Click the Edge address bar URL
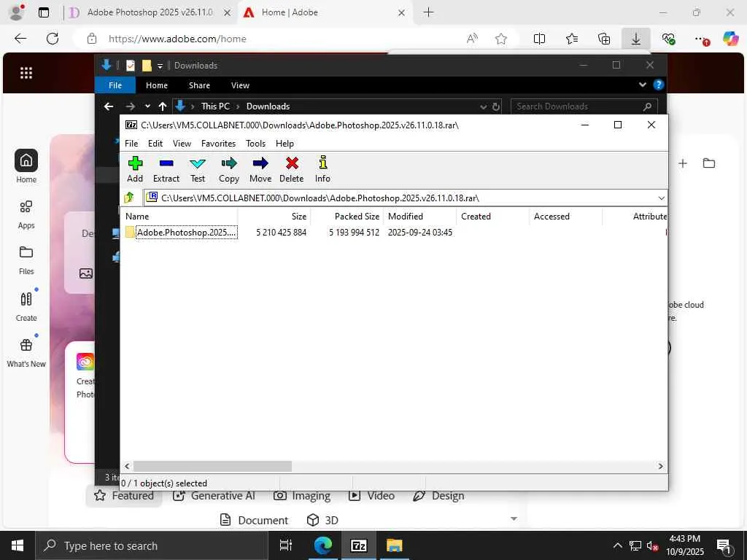747x560 pixels. [177, 39]
